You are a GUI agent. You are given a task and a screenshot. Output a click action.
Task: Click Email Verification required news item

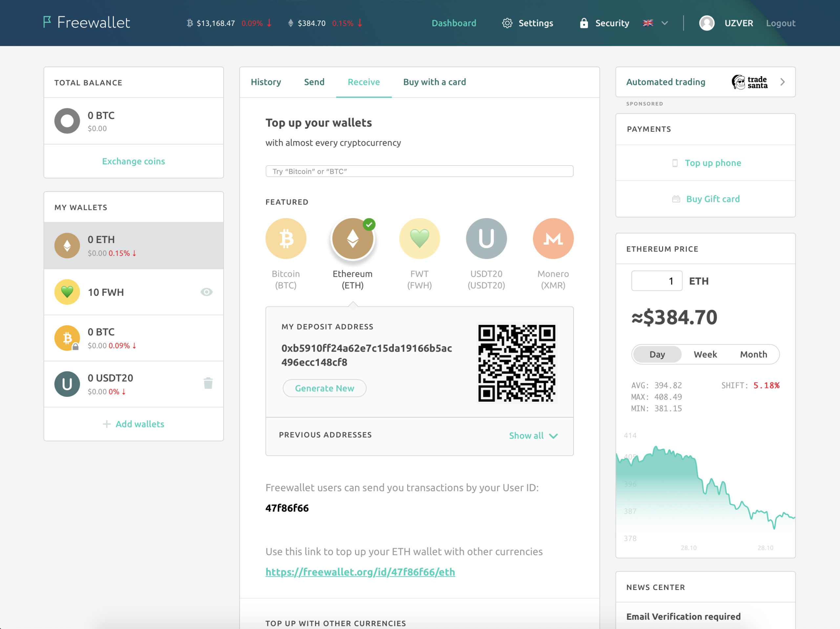[x=683, y=617]
